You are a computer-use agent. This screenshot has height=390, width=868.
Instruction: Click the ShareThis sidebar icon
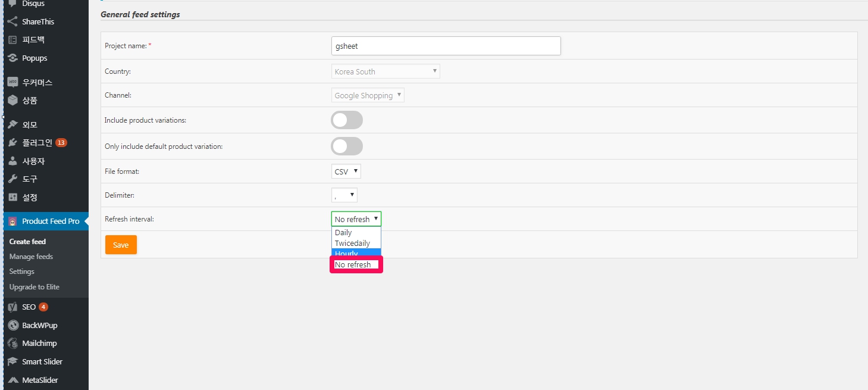click(12, 21)
